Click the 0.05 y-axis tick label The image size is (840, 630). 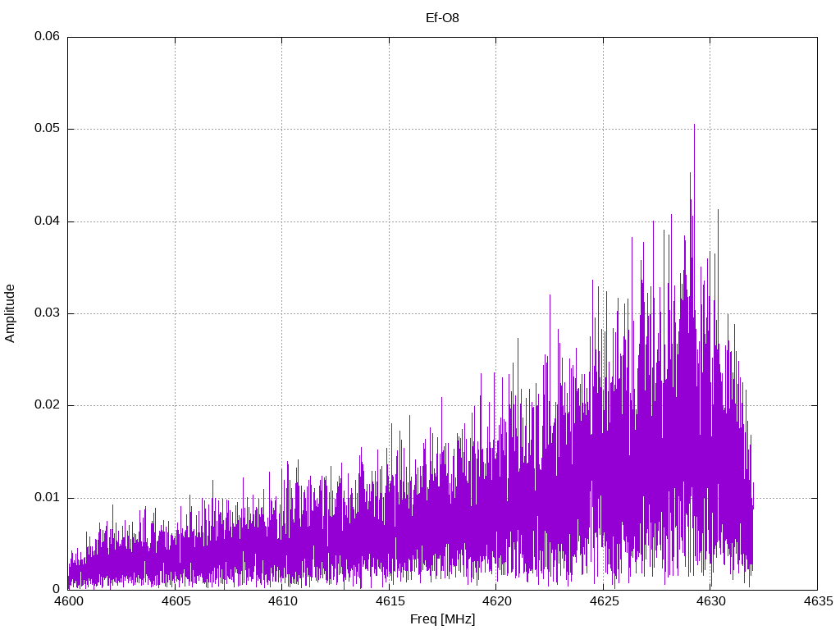[47, 129]
